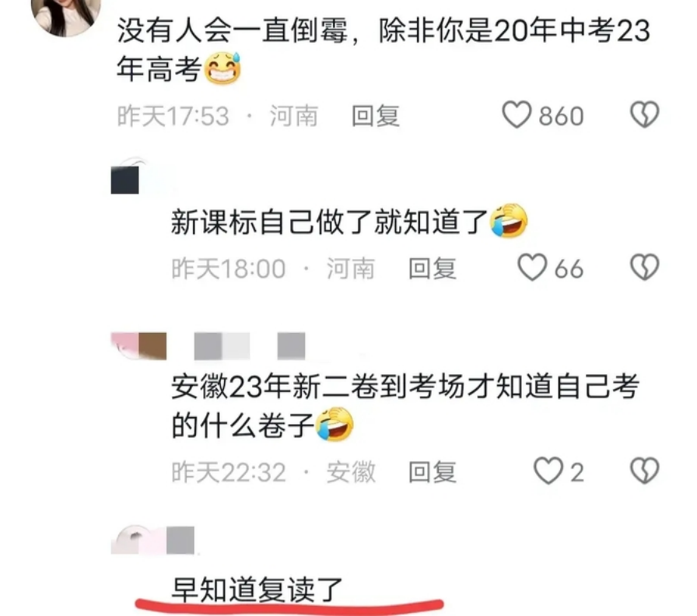Open the top commenter's profile photo
This screenshot has height=616, width=697.
[66, 14]
